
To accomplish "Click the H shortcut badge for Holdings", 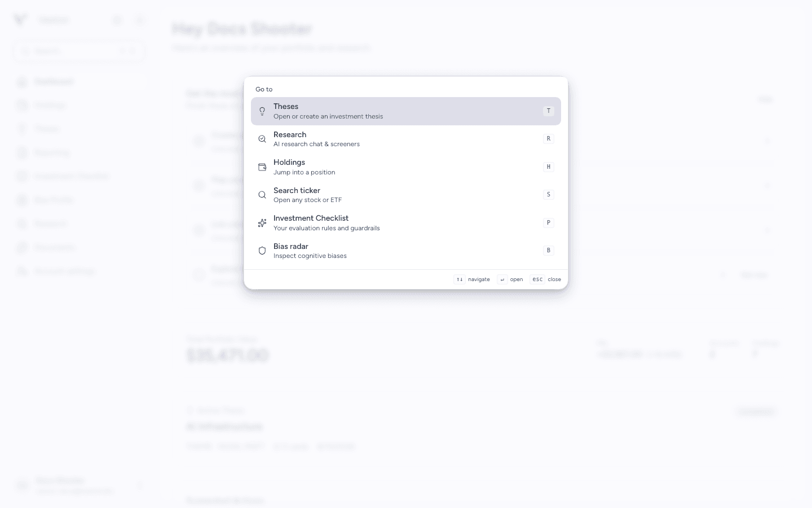I will (x=549, y=167).
